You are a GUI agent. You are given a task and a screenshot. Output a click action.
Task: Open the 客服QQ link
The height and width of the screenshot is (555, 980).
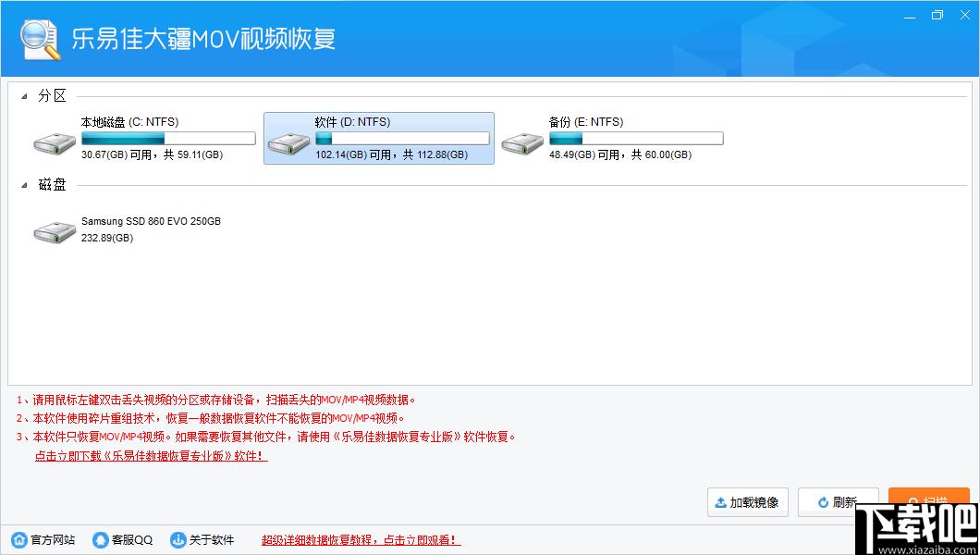click(x=132, y=540)
